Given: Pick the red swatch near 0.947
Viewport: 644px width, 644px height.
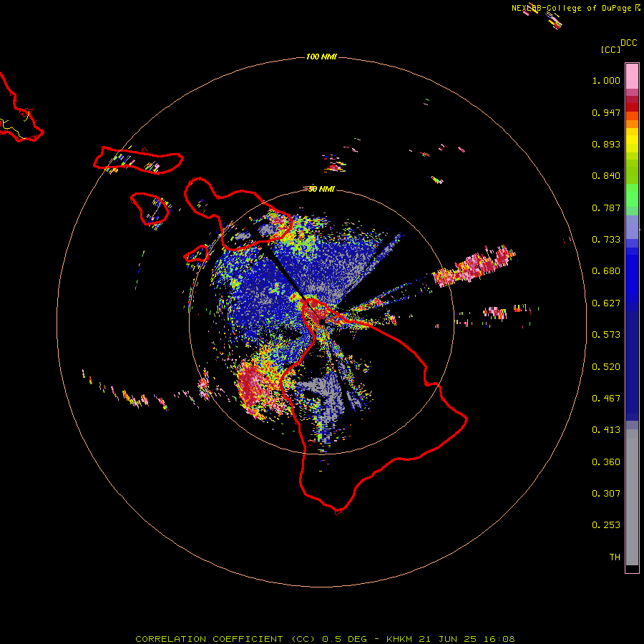Looking at the screenshot, I should coord(632,107).
